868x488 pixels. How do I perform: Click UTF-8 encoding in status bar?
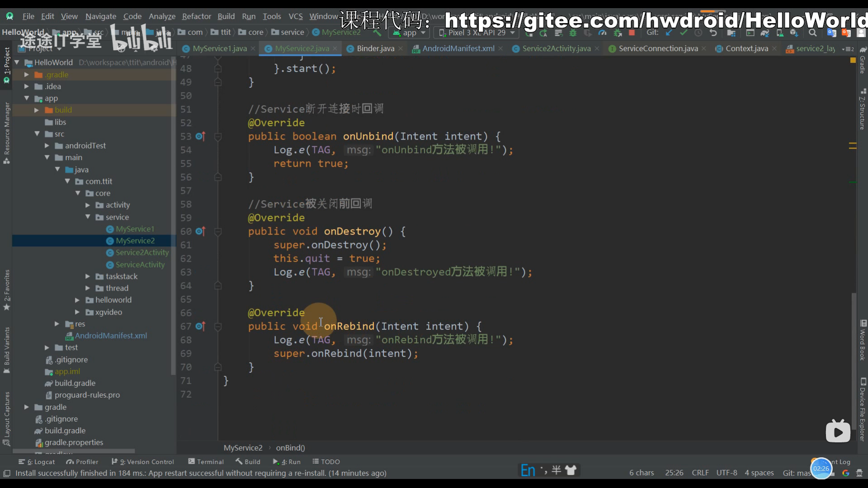(726, 473)
